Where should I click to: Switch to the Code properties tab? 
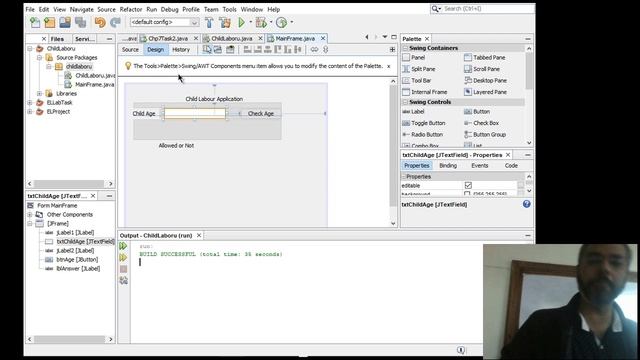coord(511,165)
